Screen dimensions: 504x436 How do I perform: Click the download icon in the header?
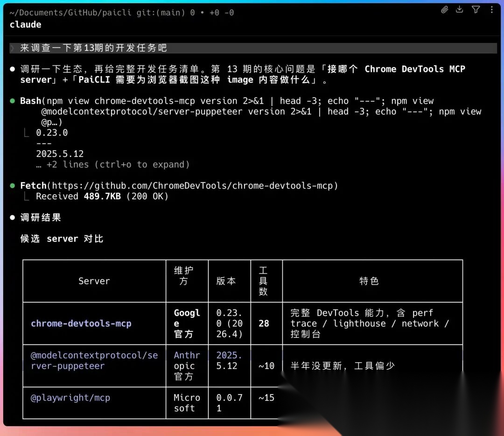pos(460,9)
